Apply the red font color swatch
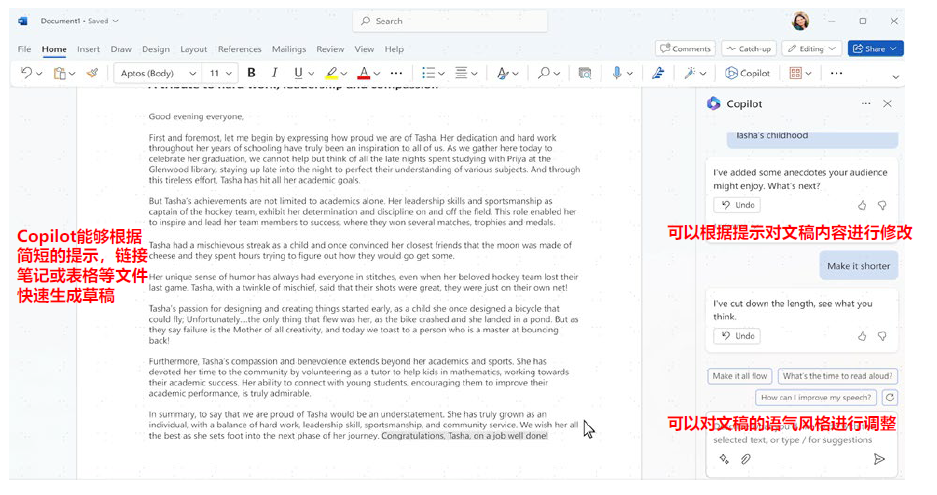The image size is (937, 495). [363, 73]
